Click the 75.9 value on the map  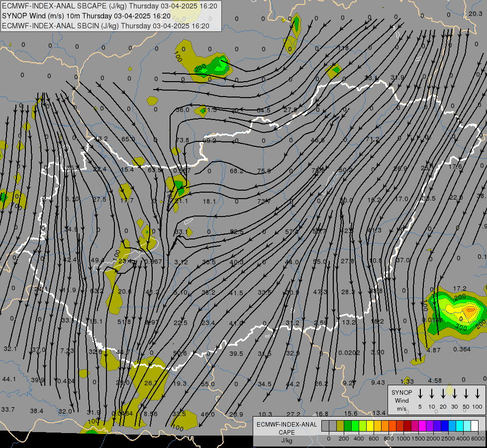(x=264, y=171)
